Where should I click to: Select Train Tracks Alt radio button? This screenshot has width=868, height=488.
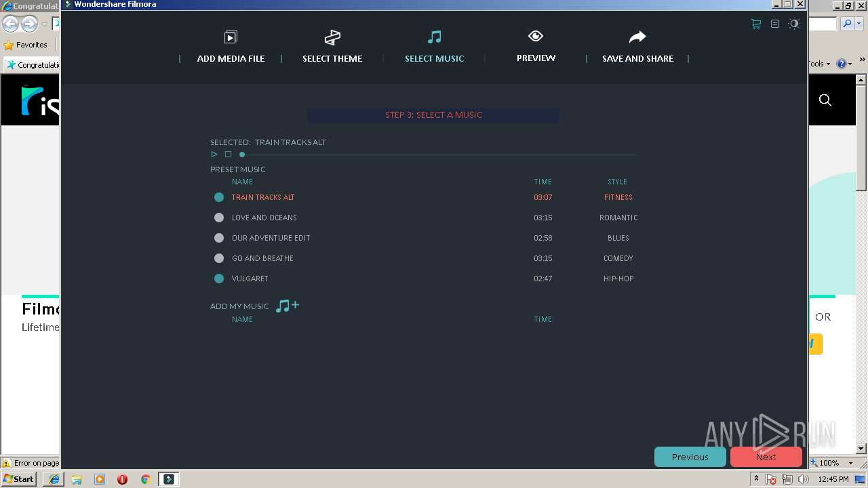[x=219, y=197]
